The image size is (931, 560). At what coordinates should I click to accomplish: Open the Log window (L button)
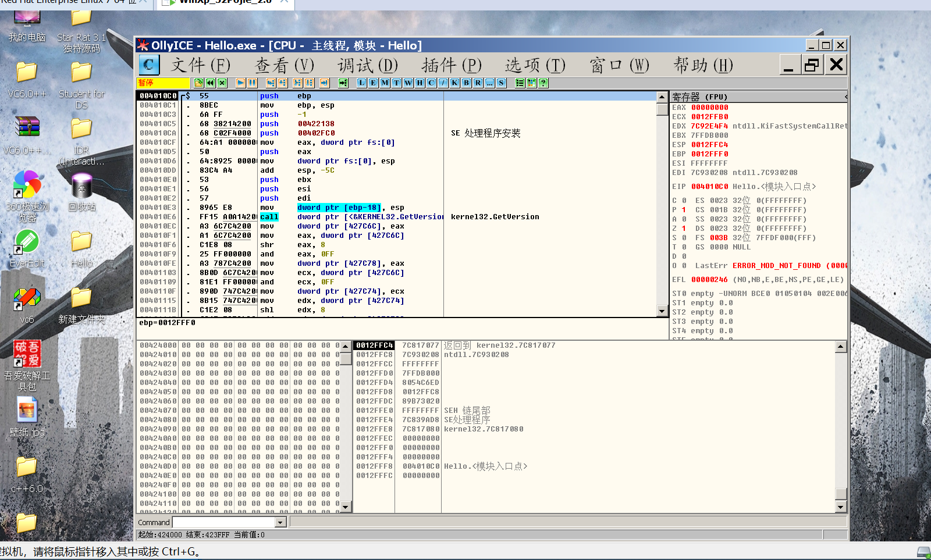pyautogui.click(x=362, y=83)
